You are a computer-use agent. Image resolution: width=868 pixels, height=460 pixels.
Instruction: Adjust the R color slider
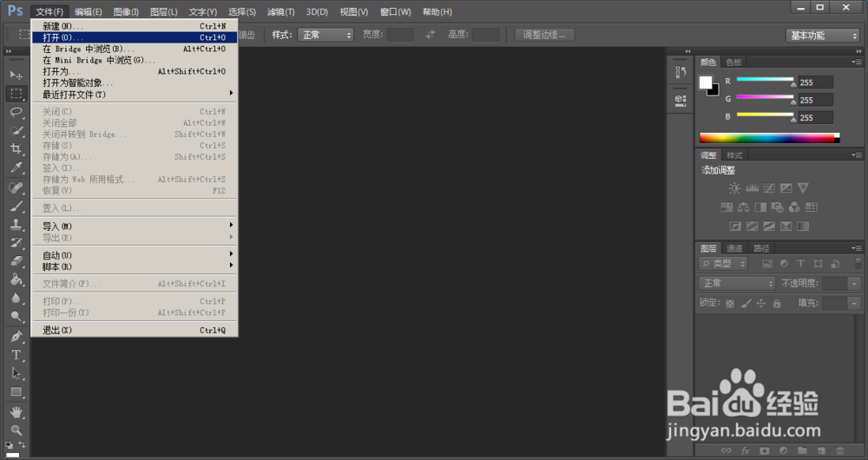(x=765, y=82)
